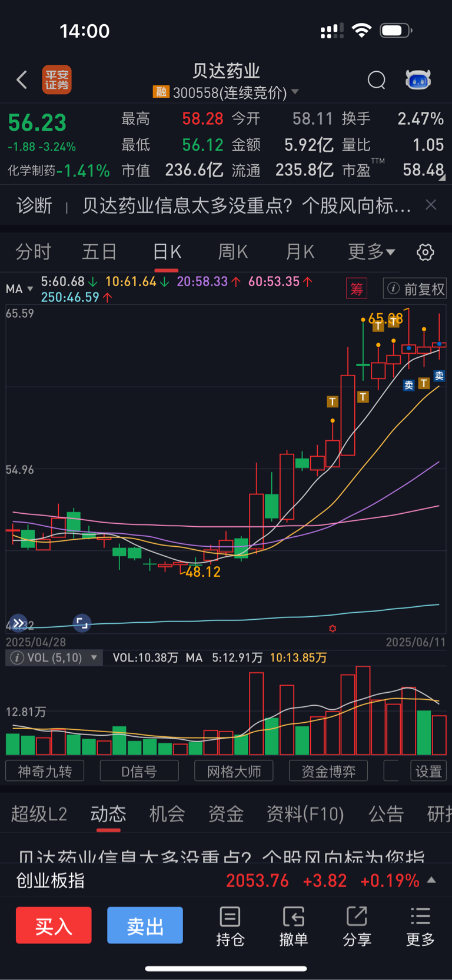Open the 撤单 cancel order icon
452x980 pixels.
(293, 925)
